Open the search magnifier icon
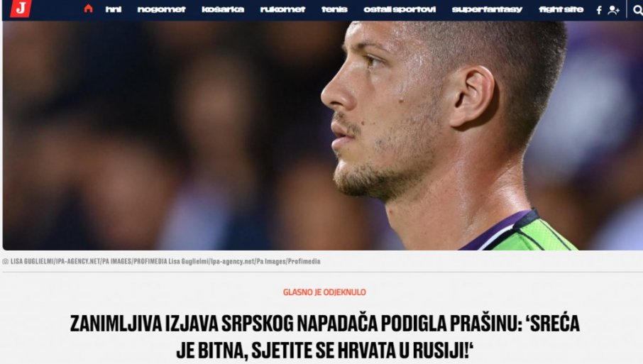Viewport: 643px width, 364px height. click(x=637, y=10)
